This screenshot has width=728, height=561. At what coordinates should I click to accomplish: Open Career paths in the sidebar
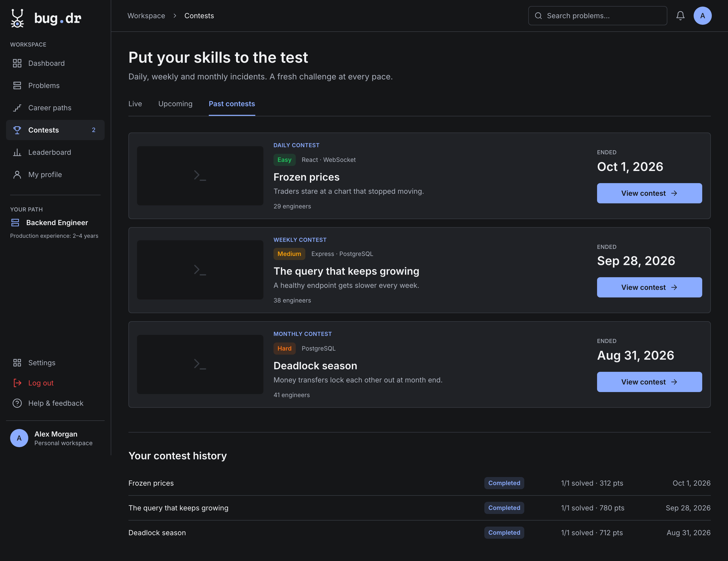[x=55, y=108]
